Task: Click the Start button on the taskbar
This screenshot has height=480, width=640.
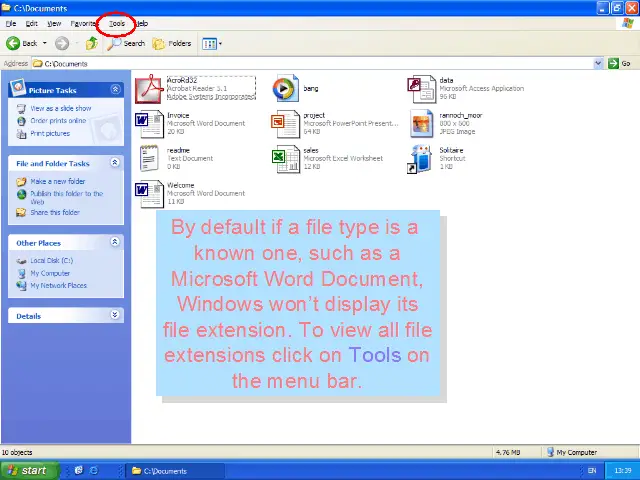Action: coord(28,470)
